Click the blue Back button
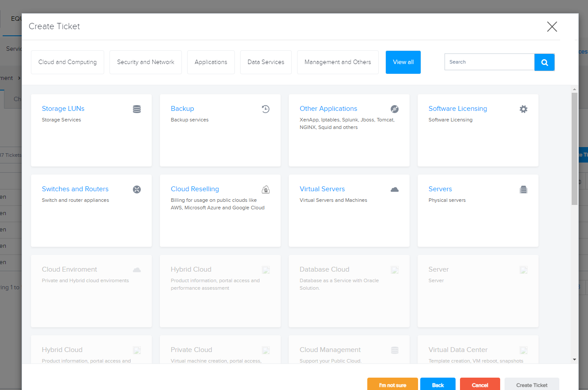The image size is (588, 390). (438, 385)
